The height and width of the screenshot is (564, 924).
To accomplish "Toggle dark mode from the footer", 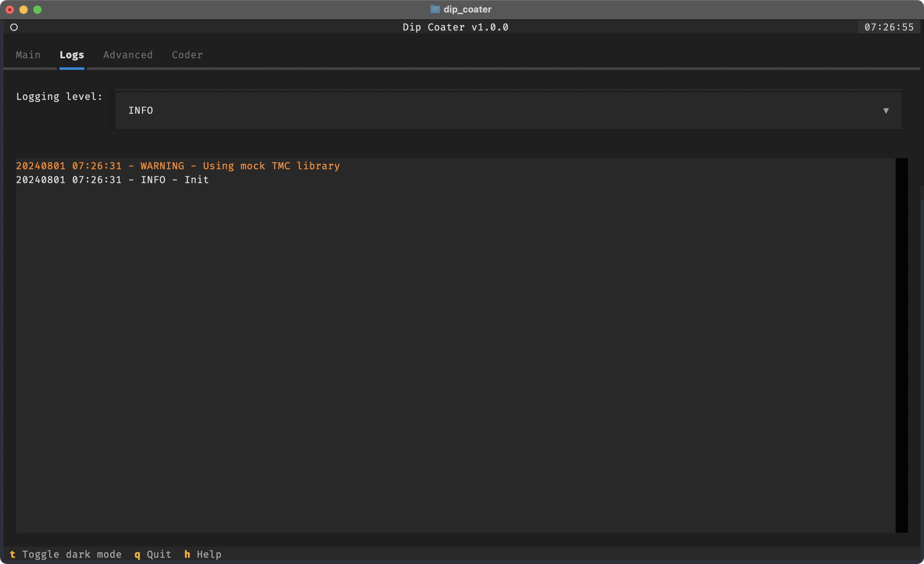I will coord(66,554).
